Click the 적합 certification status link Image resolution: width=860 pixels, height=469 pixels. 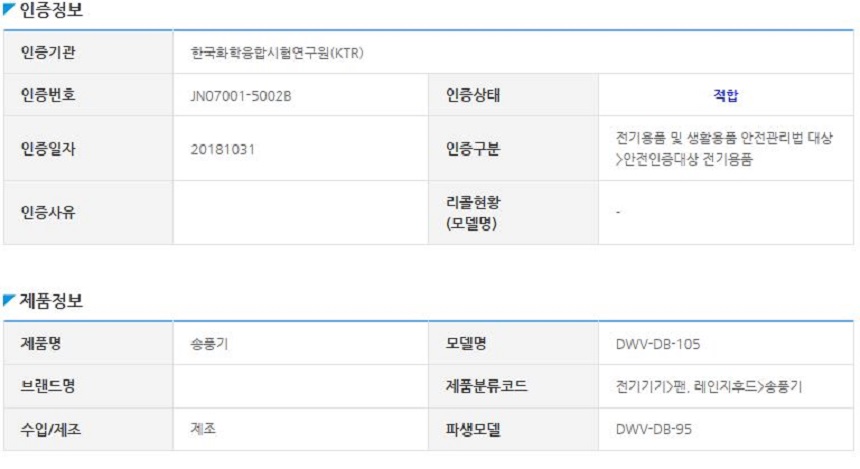tap(726, 95)
